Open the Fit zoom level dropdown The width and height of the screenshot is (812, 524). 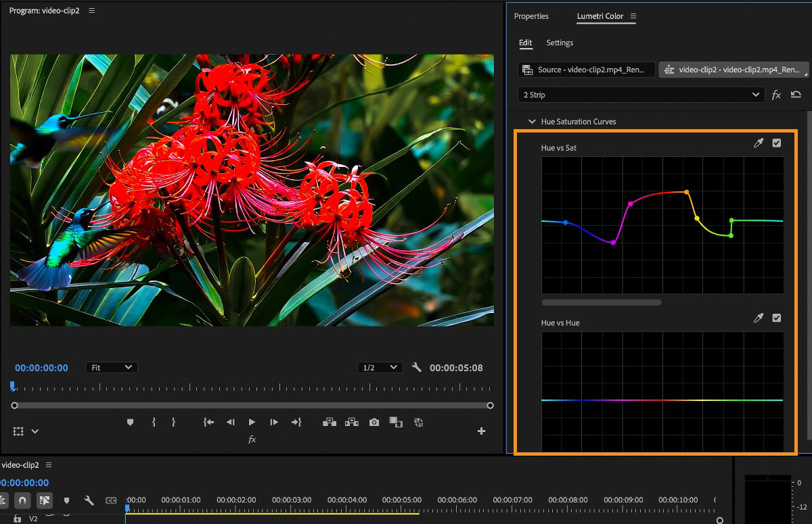tap(112, 367)
